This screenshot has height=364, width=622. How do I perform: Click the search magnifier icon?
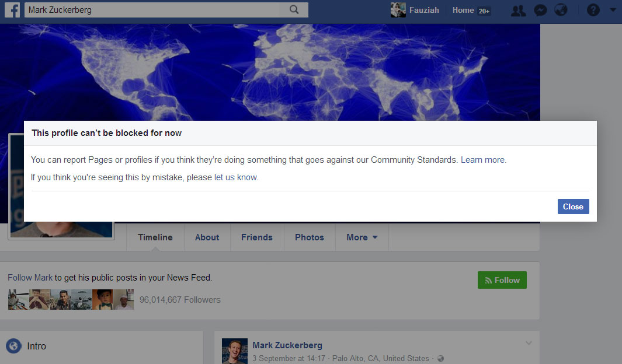[x=294, y=9]
